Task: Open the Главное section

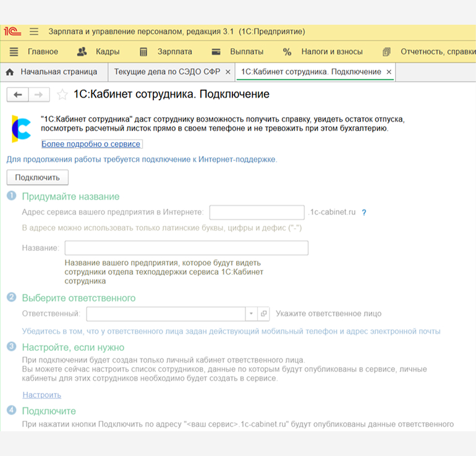Action: [x=43, y=51]
